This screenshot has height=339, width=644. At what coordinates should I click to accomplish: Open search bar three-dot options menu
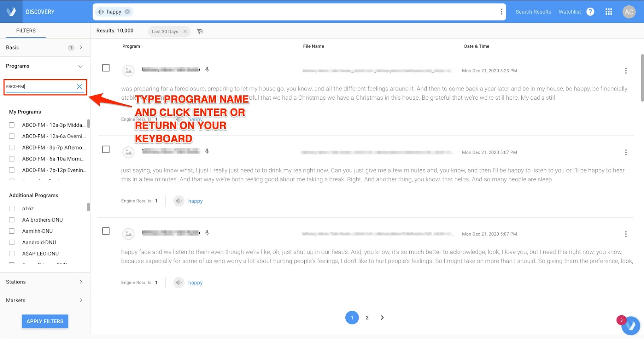[x=501, y=12]
